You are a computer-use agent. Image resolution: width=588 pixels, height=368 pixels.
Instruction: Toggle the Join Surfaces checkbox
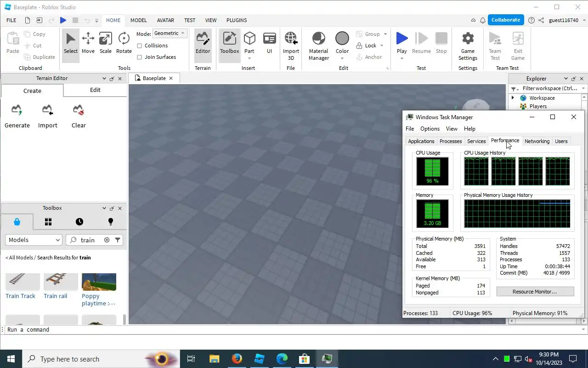[140, 57]
